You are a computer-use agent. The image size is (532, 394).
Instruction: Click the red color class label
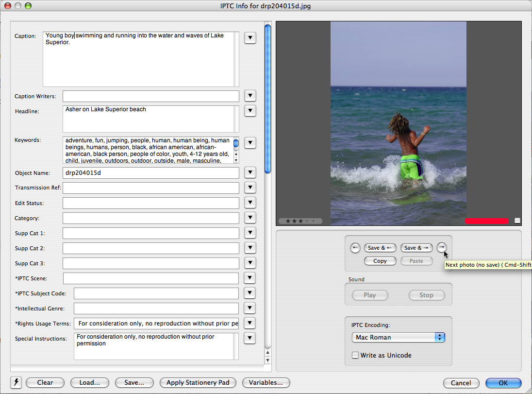pos(486,221)
